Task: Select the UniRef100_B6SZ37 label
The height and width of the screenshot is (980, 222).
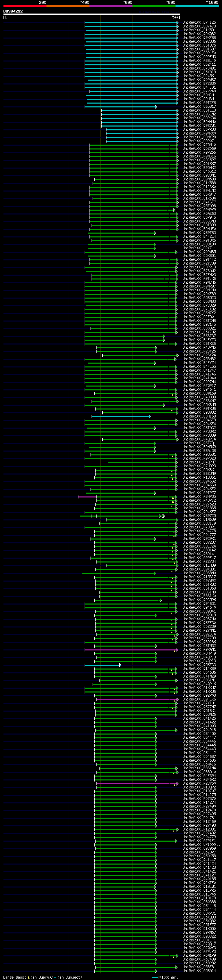Action: tap(199, 336)
